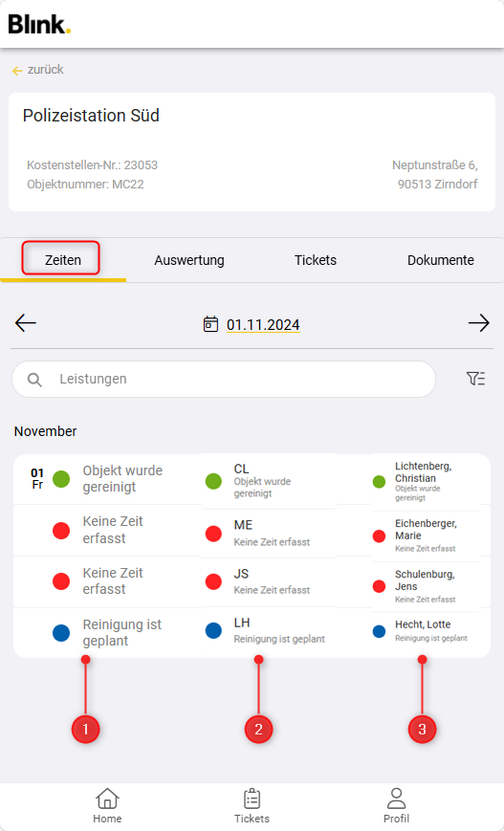The image size is (504, 831).
Task: Advance to next day with right arrow
Action: (x=478, y=323)
